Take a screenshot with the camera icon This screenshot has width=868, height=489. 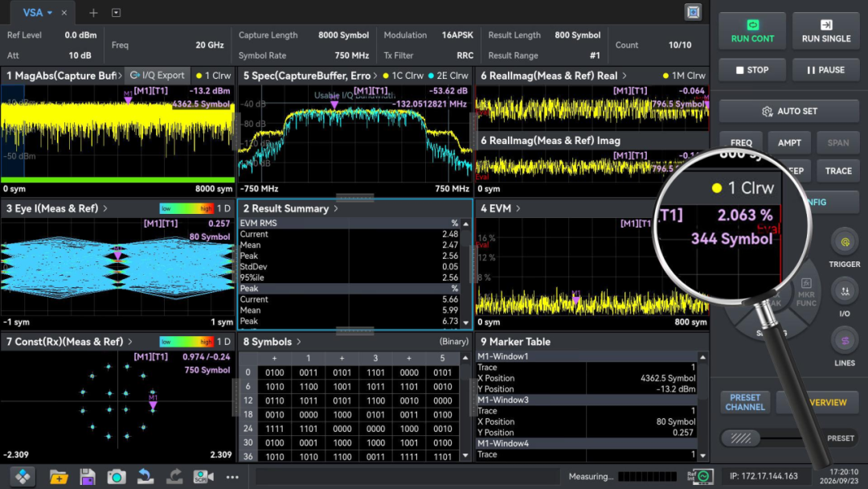pos(117,477)
